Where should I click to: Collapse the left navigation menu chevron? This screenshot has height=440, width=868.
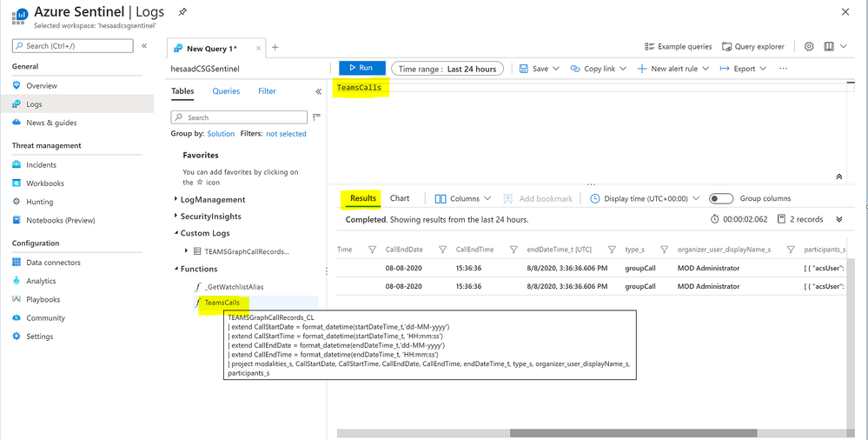pyautogui.click(x=144, y=45)
